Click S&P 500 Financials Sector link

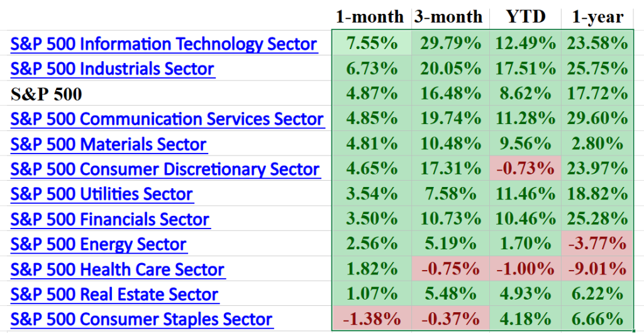[110, 219]
